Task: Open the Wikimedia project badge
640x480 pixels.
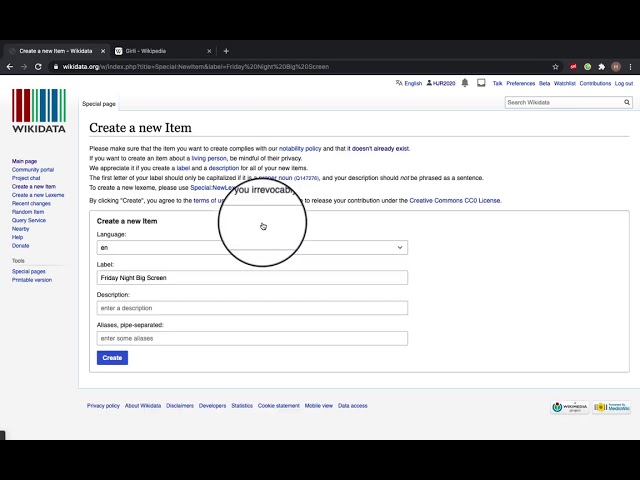Action: [570, 407]
